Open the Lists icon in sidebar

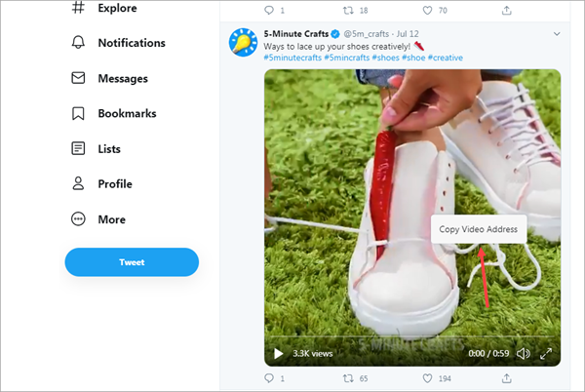click(78, 148)
